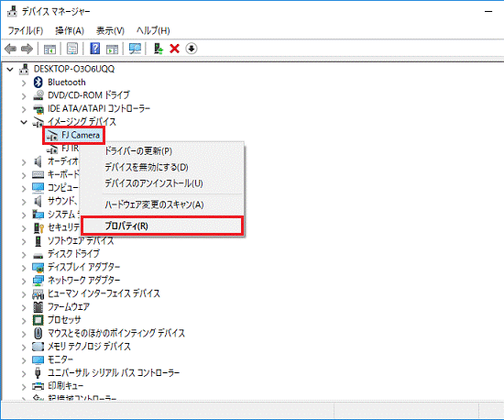
Task: Click the FJ Camera device icon
Action: click(52, 136)
